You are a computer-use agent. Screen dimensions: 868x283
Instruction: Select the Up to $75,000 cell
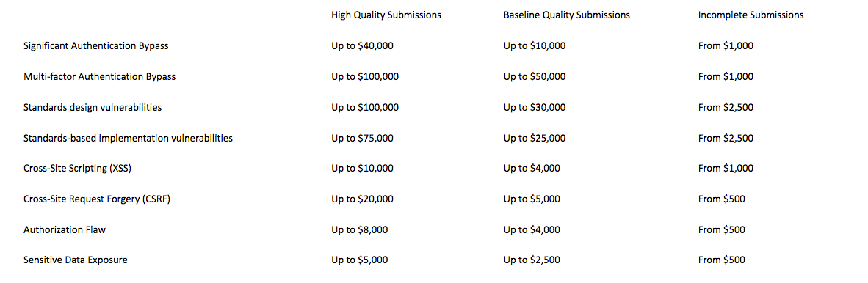[x=362, y=138]
